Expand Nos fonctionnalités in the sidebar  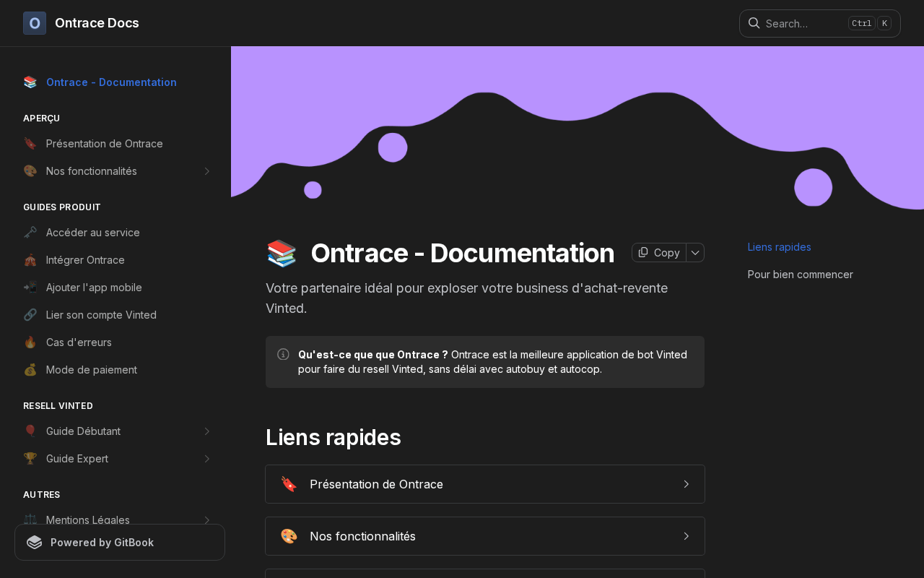(x=207, y=171)
